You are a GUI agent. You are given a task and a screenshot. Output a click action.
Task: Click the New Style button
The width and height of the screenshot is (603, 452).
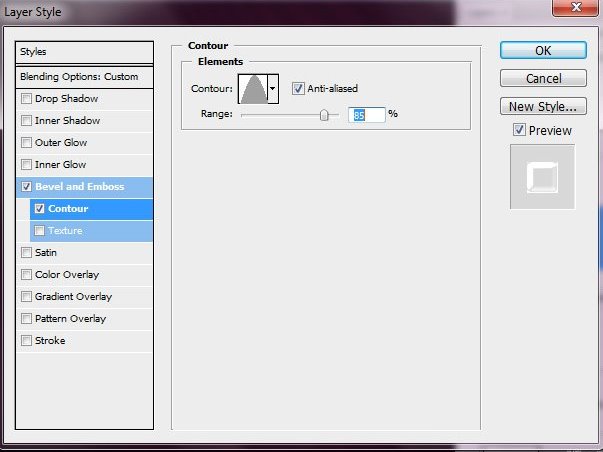pos(542,106)
